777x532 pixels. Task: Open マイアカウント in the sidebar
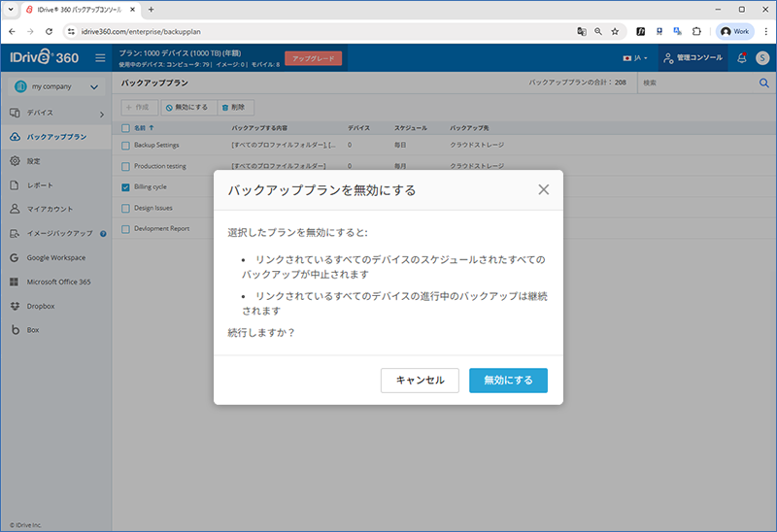point(47,209)
